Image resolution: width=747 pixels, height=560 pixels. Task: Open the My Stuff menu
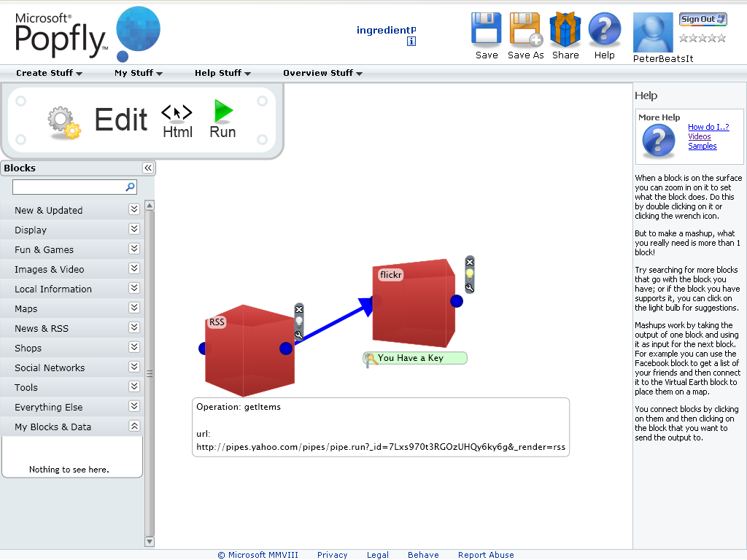(x=139, y=73)
